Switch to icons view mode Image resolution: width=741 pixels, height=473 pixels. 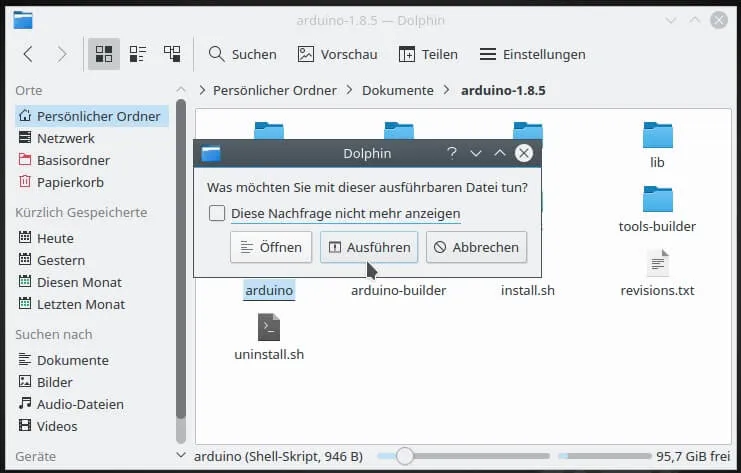[x=103, y=54]
